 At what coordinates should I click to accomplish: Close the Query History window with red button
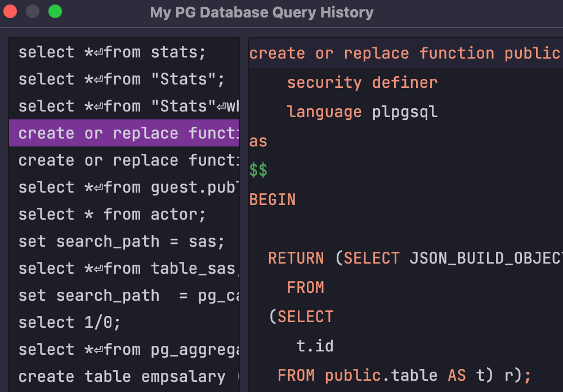pyautogui.click(x=11, y=11)
